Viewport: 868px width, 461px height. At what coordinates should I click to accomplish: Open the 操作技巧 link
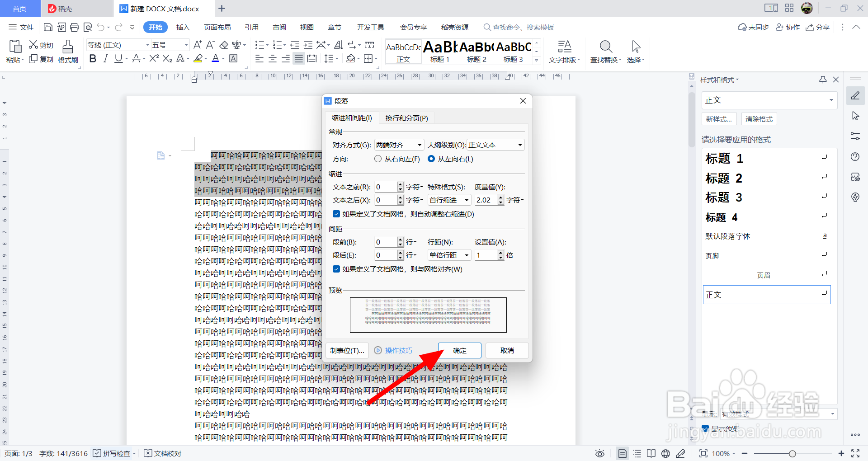coord(393,350)
